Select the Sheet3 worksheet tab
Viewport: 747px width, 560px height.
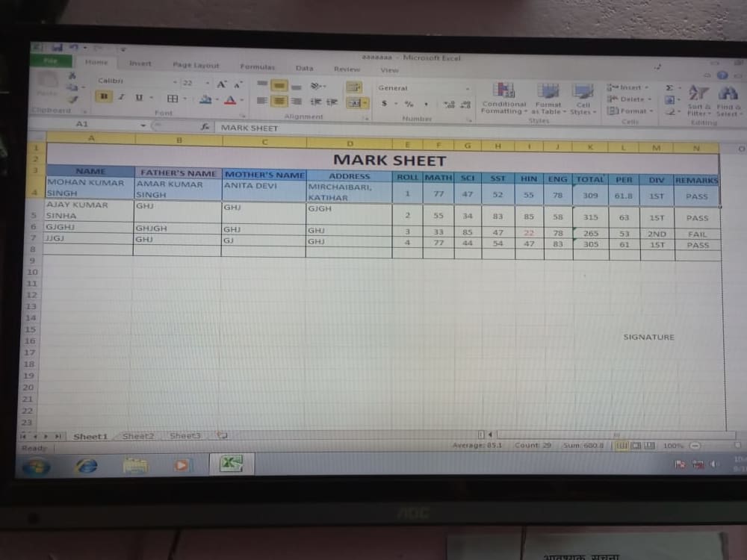pos(185,436)
